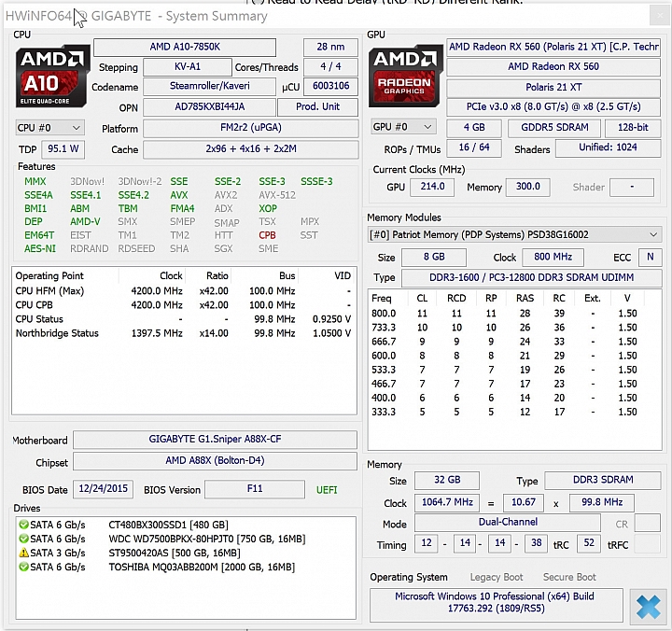Click the Dual-Channel mode field
672x631 pixels.
(508, 523)
